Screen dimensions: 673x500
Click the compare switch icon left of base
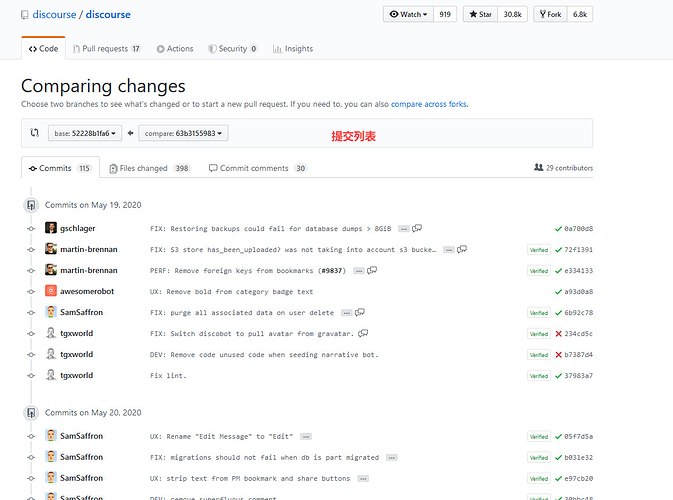pyautogui.click(x=35, y=133)
